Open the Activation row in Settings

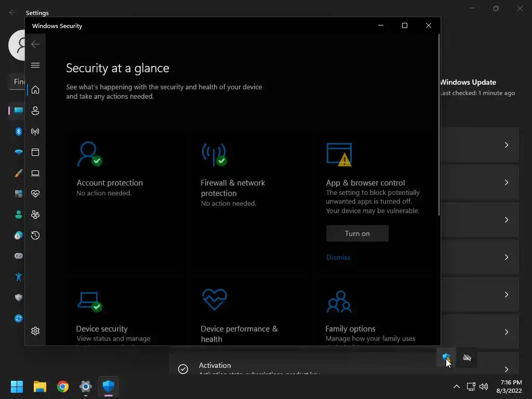(344, 364)
